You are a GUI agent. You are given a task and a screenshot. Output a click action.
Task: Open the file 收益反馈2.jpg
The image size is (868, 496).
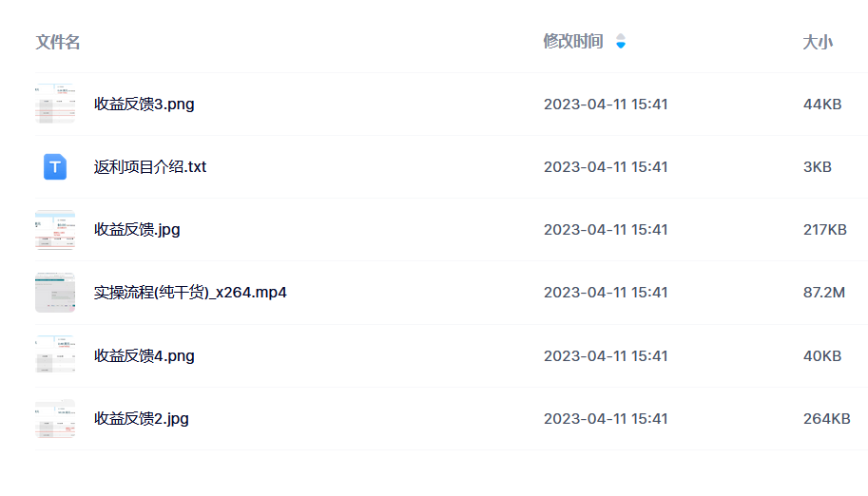(142, 418)
